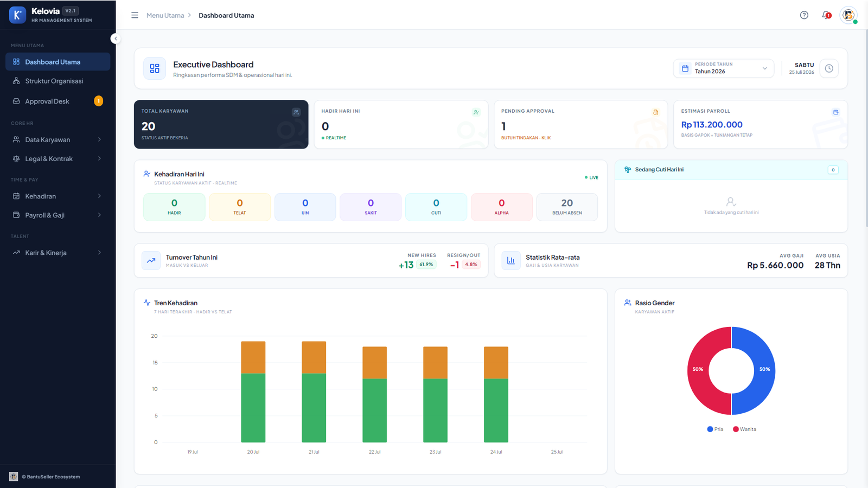The width and height of the screenshot is (868, 488).
Task: Click the Telat attendance tile
Action: tap(240, 207)
